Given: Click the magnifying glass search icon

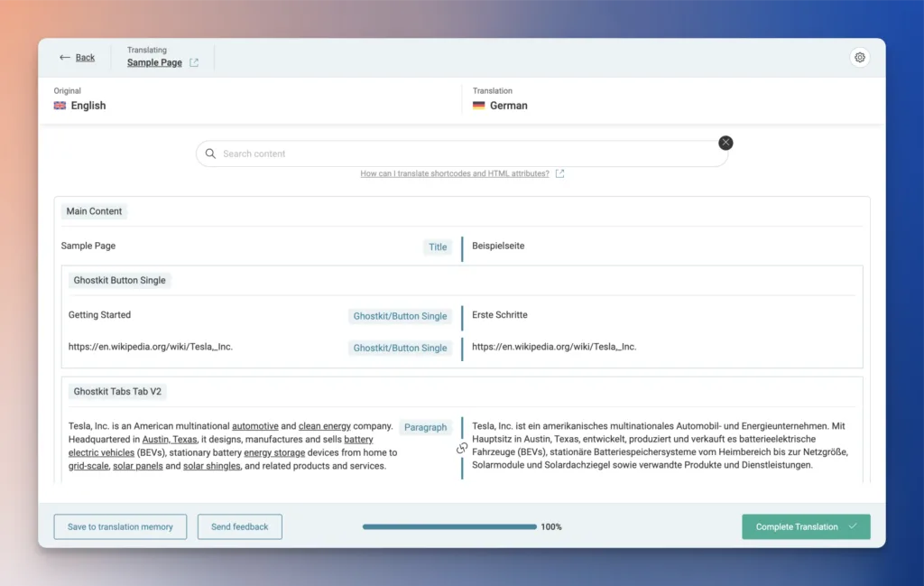Looking at the screenshot, I should [x=210, y=153].
